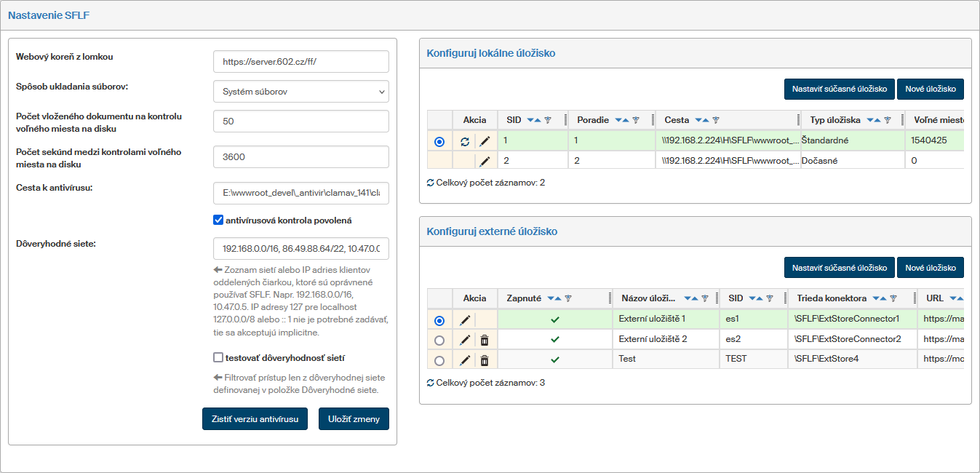Open filter for the Cesta column

click(715, 120)
